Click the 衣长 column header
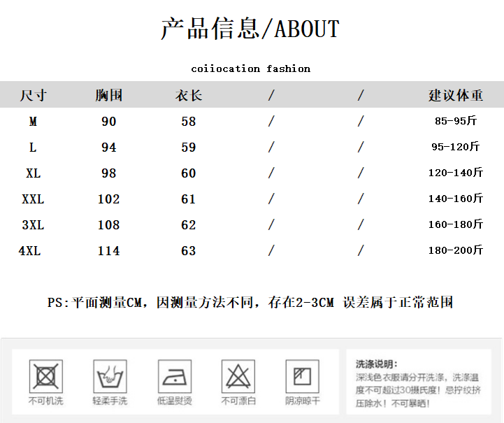Screen dimensions: 504x423 coord(189,96)
